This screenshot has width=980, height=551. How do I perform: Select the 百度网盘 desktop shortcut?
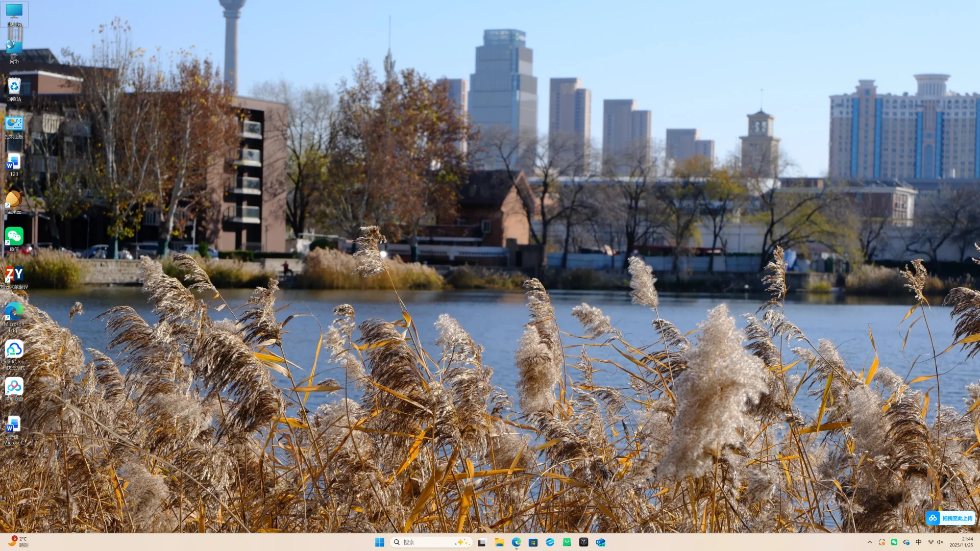coord(14,387)
